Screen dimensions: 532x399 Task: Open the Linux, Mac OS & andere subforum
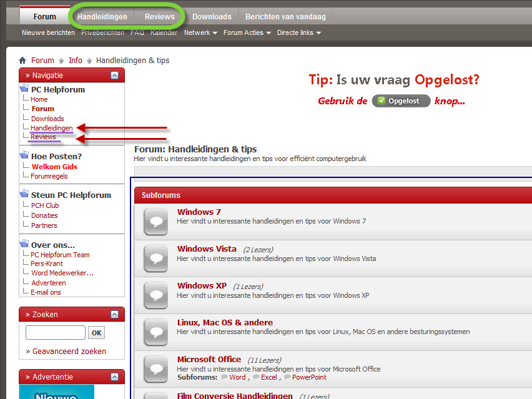coord(225,322)
